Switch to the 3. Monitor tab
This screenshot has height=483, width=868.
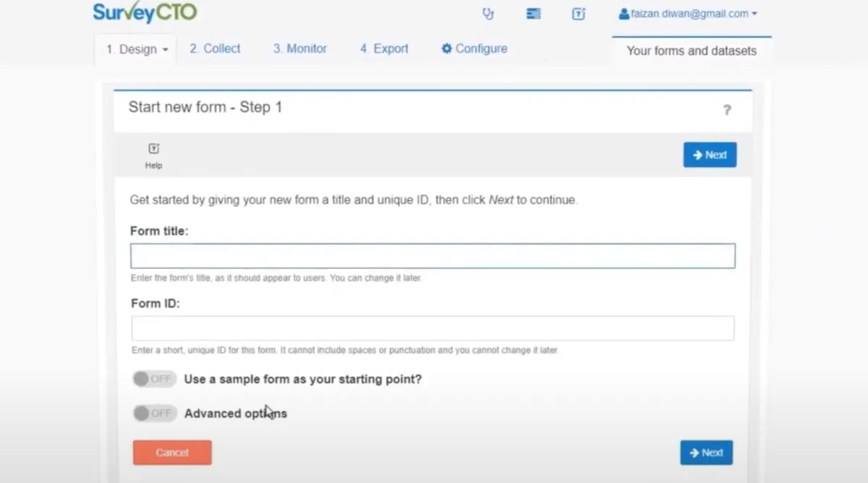click(299, 48)
